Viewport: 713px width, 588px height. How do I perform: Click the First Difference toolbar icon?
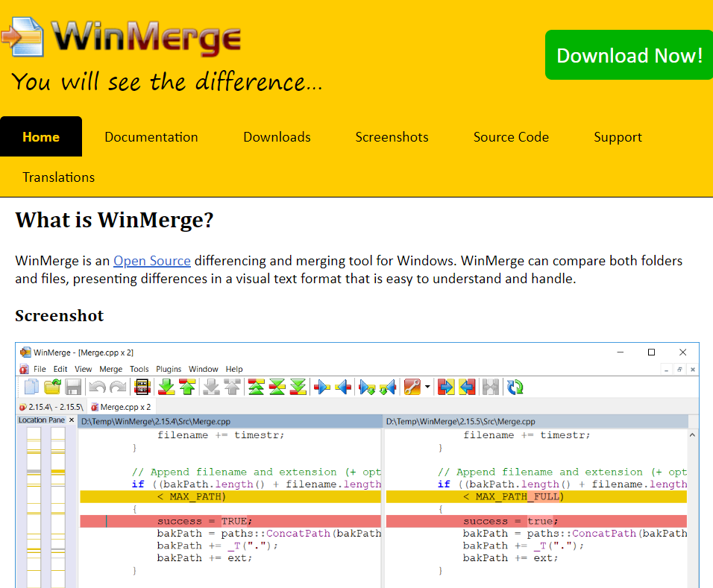tap(256, 387)
